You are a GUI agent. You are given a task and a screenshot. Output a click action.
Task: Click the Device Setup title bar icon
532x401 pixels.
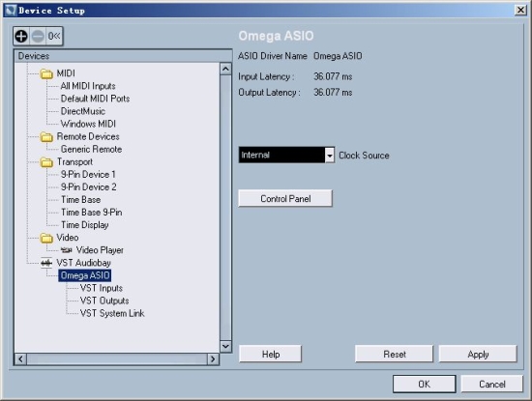[x=11, y=11]
